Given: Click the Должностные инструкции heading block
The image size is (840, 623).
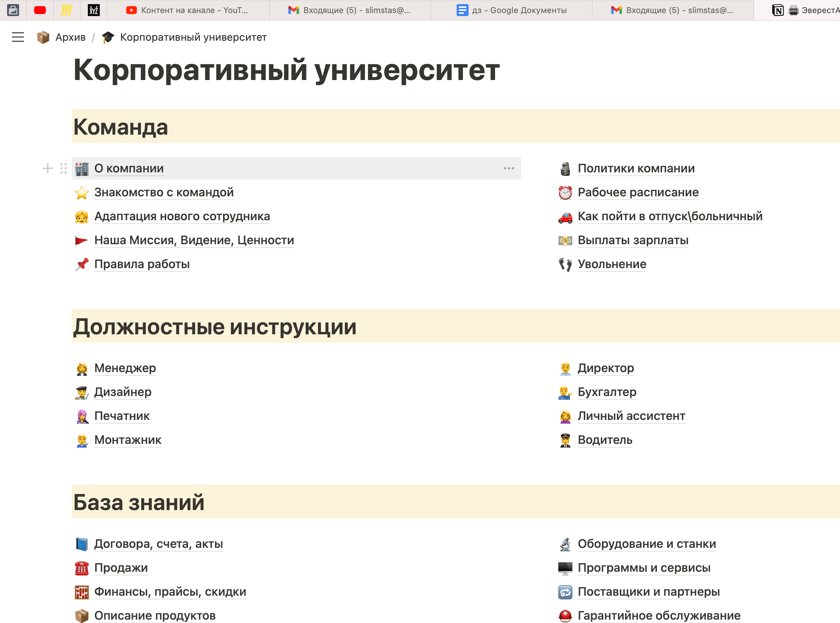Looking at the screenshot, I should pyautogui.click(x=215, y=326).
